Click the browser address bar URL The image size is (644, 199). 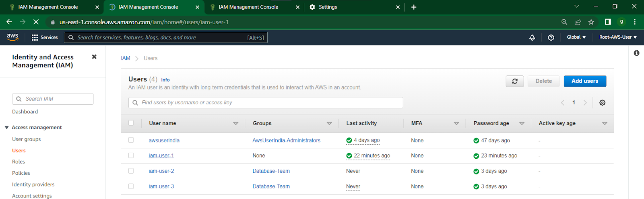(144, 22)
